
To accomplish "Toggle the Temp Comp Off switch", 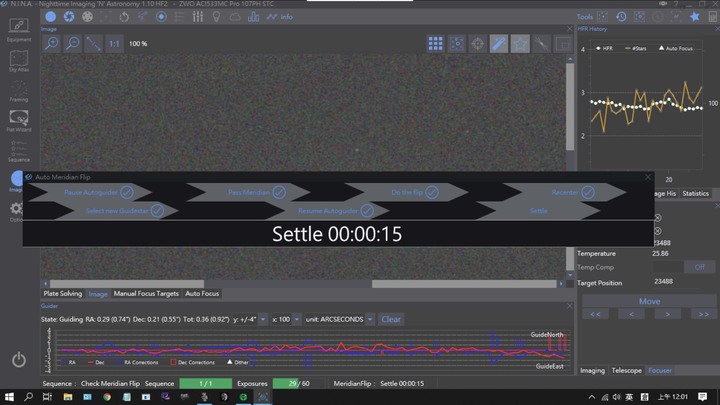I will tap(699, 267).
